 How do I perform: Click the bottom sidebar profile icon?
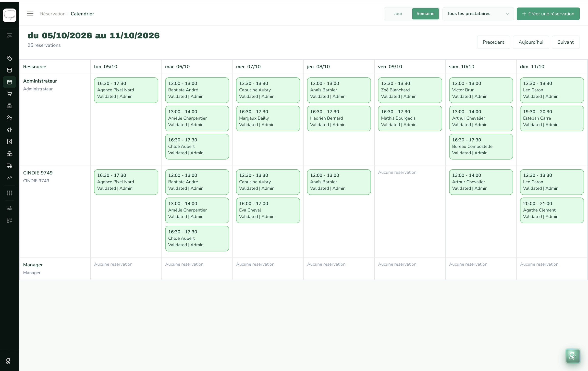(9, 361)
